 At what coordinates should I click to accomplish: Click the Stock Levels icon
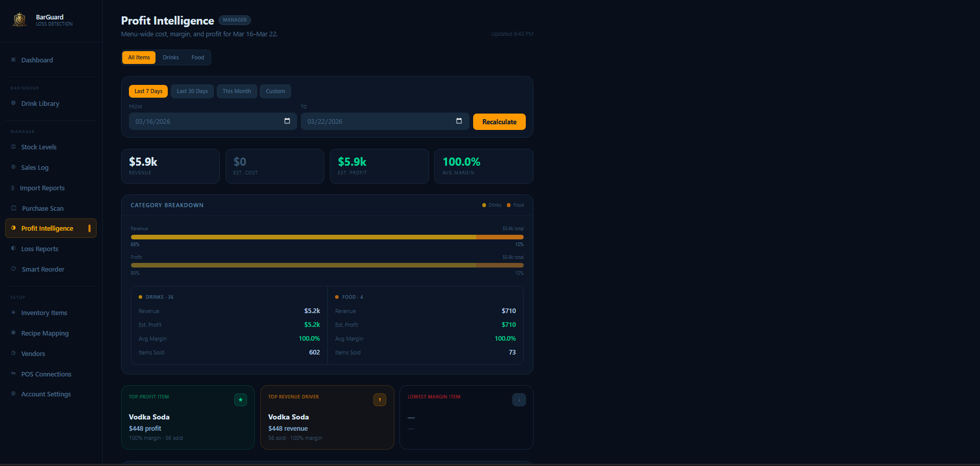[12, 147]
